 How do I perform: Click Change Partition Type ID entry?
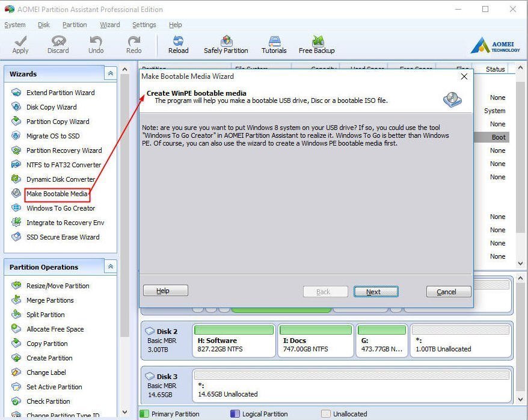(x=63, y=415)
